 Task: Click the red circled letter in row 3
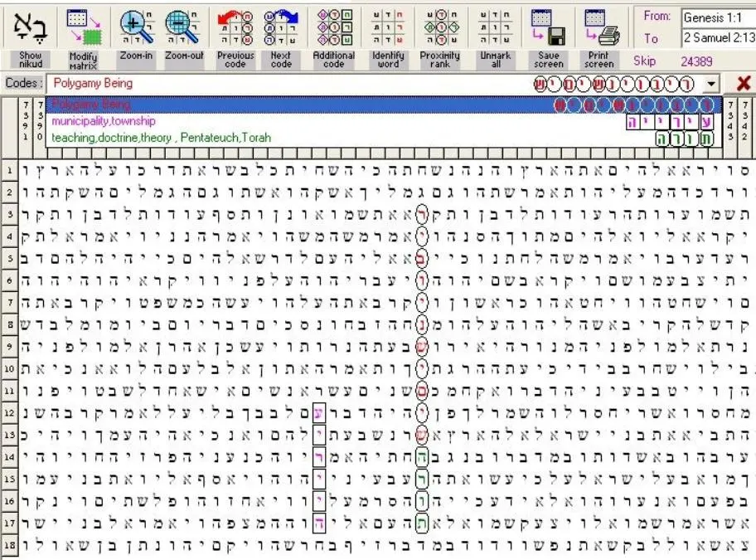tap(421, 214)
